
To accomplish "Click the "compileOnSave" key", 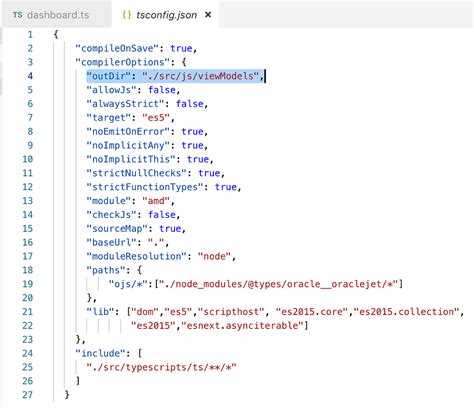I will coord(117,48).
